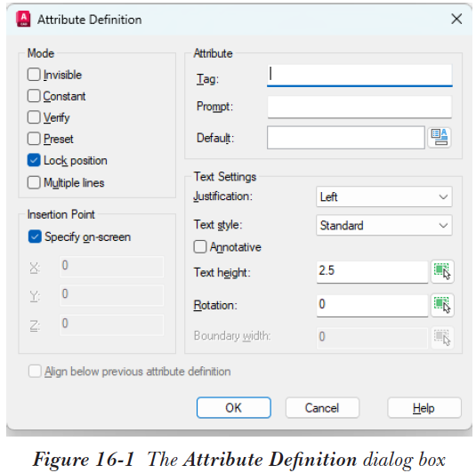Pick text height on screen button
This screenshot has width=476, height=473.
(442, 271)
